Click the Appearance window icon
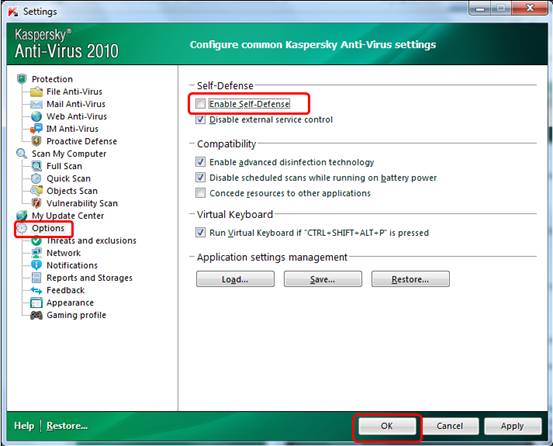The image size is (553, 446). (x=36, y=303)
